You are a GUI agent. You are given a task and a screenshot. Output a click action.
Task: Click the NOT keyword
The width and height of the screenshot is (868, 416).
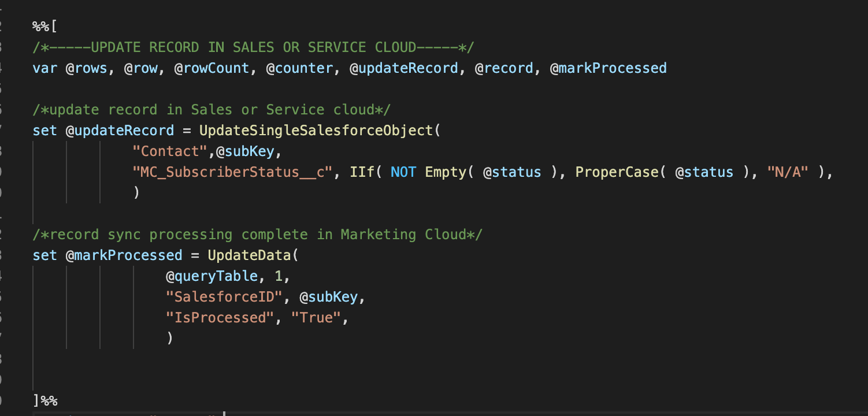403,172
